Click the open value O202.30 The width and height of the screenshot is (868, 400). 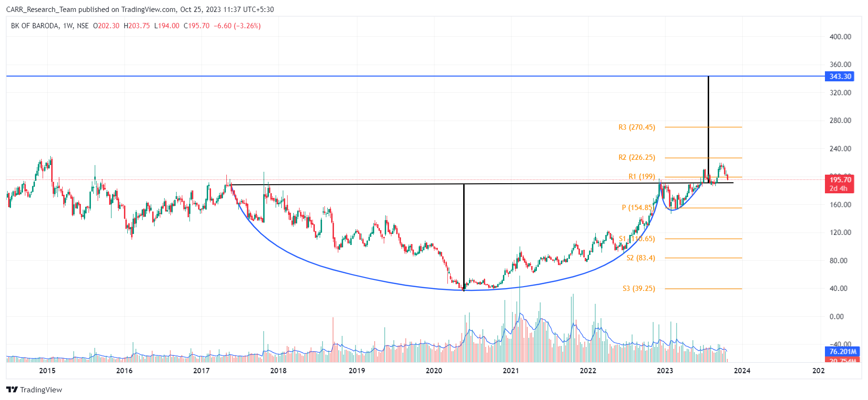106,26
